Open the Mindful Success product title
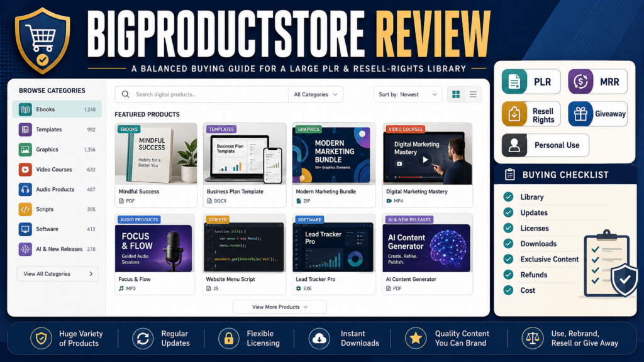This screenshot has width=644, height=362. [x=139, y=192]
